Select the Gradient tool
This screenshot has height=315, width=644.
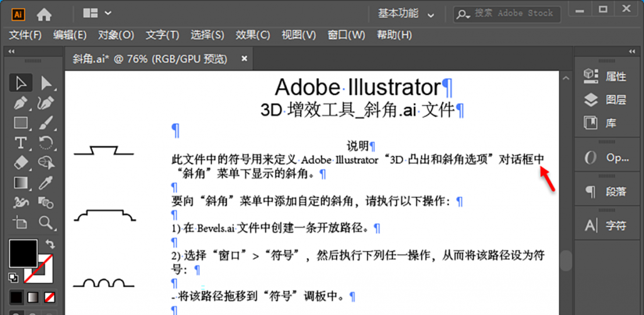click(x=21, y=183)
